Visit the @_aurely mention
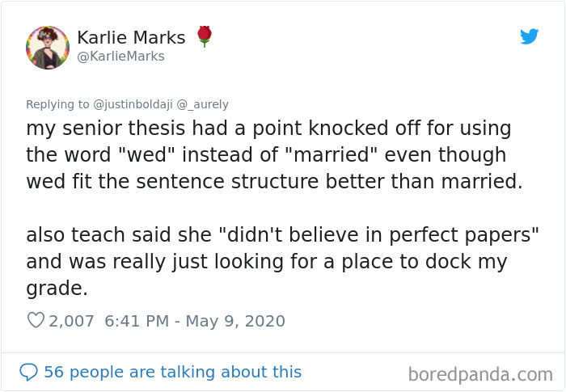This screenshot has width=566, height=392. coord(207,103)
